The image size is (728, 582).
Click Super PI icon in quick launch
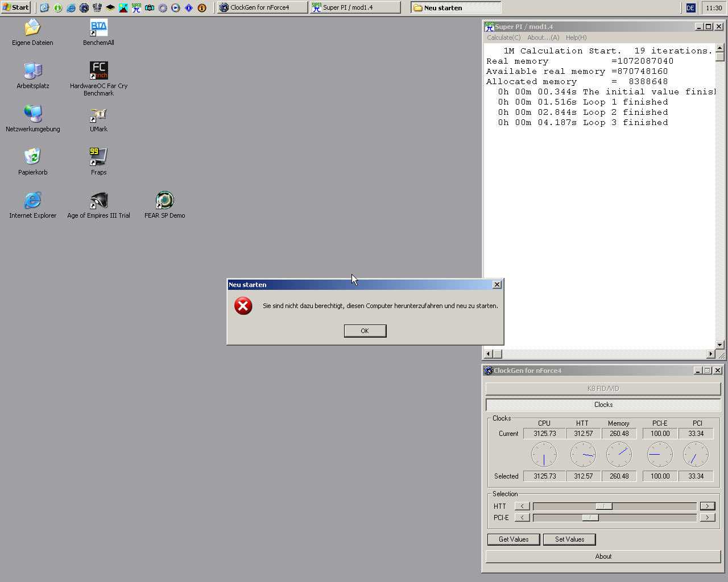coord(136,7)
